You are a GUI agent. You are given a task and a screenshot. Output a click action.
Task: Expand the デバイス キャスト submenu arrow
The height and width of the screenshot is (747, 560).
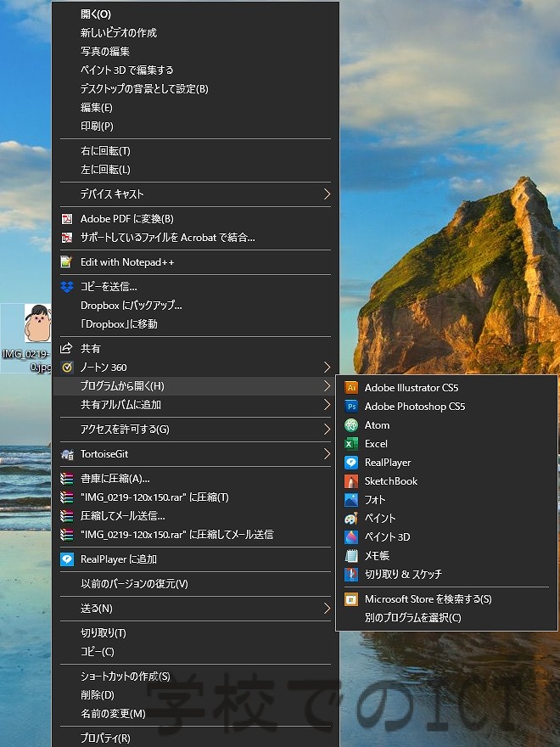click(327, 194)
